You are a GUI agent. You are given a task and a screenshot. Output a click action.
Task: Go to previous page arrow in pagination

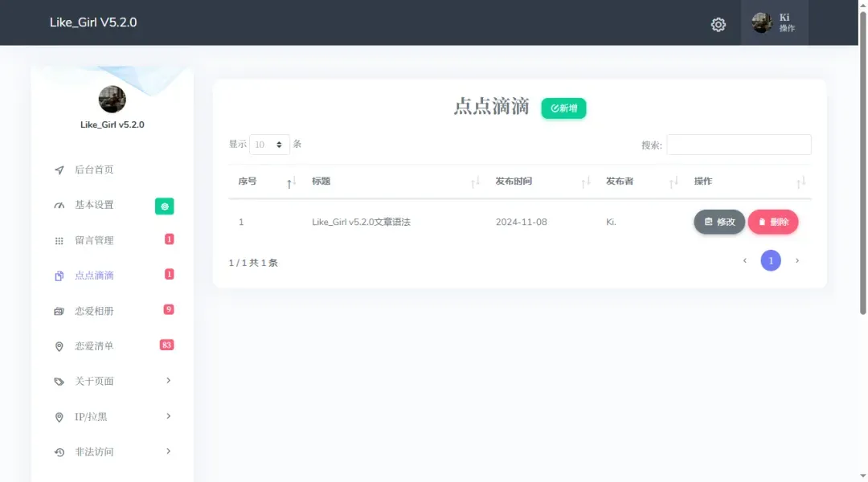(x=744, y=260)
